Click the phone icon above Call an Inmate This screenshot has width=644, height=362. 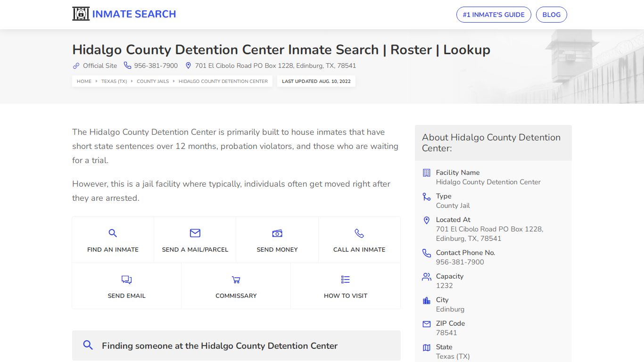tap(359, 233)
